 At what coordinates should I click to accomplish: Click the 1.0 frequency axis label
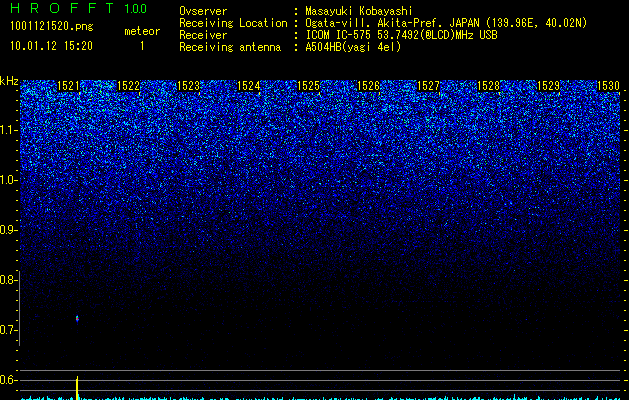(8, 180)
